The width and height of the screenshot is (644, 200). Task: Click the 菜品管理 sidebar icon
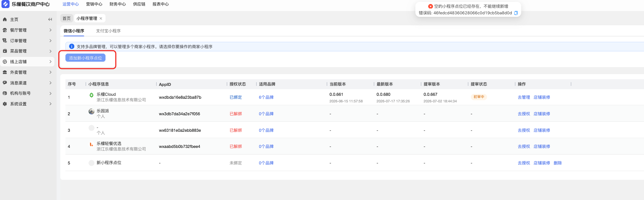coord(5,51)
